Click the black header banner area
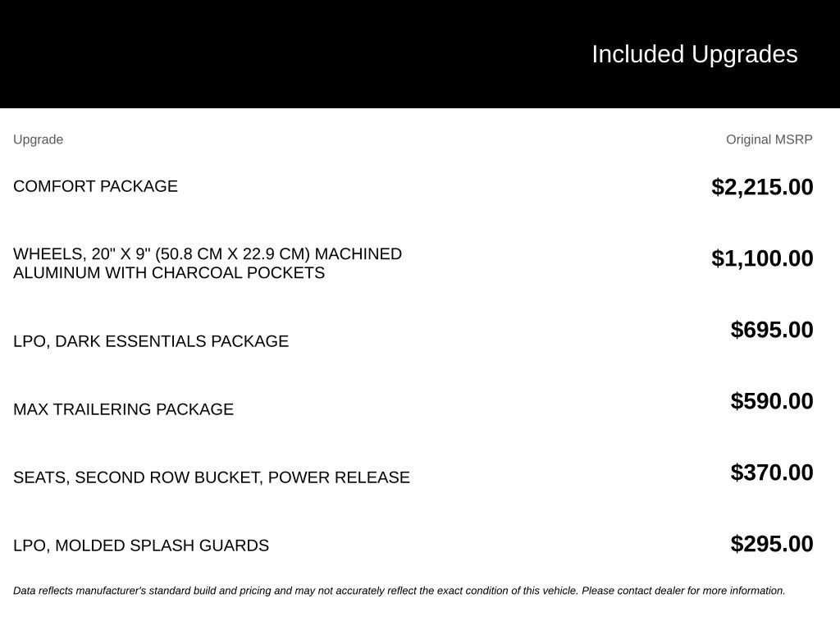The height and width of the screenshot is (630, 840). [x=420, y=53]
